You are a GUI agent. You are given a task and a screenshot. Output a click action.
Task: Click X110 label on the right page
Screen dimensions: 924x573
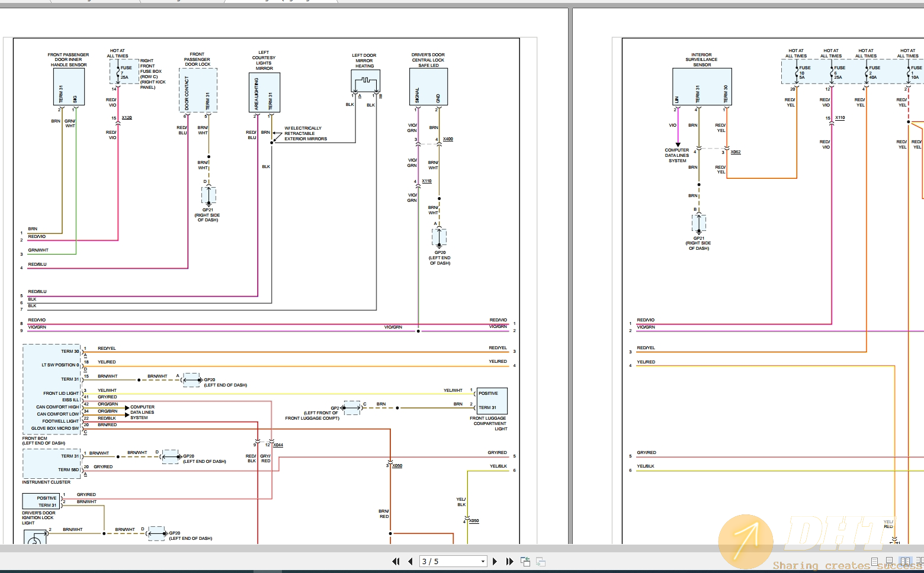(x=840, y=118)
